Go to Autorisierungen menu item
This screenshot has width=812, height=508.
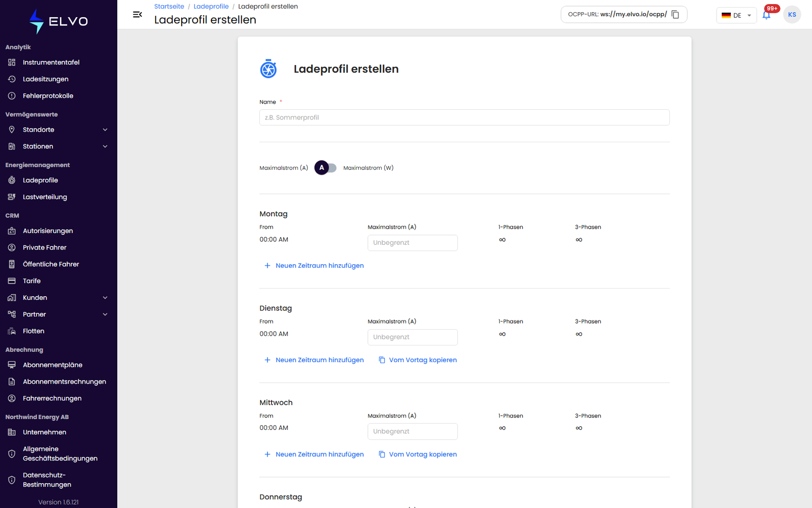(x=48, y=231)
